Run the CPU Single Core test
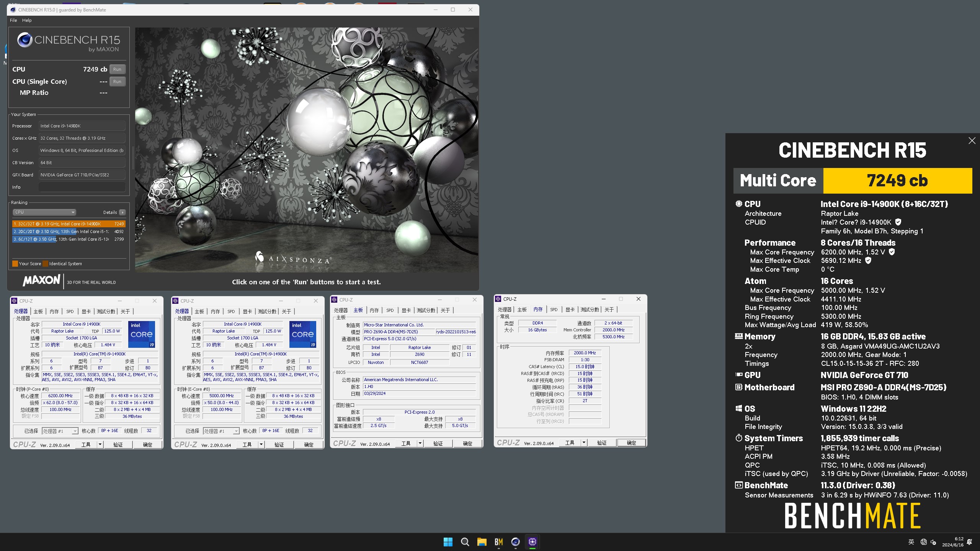 point(117,82)
